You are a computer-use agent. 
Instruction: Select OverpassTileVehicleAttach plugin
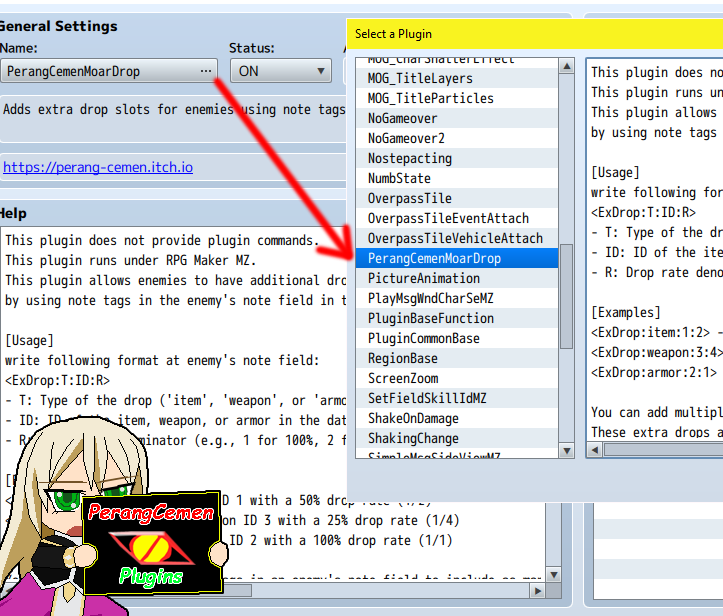click(456, 238)
